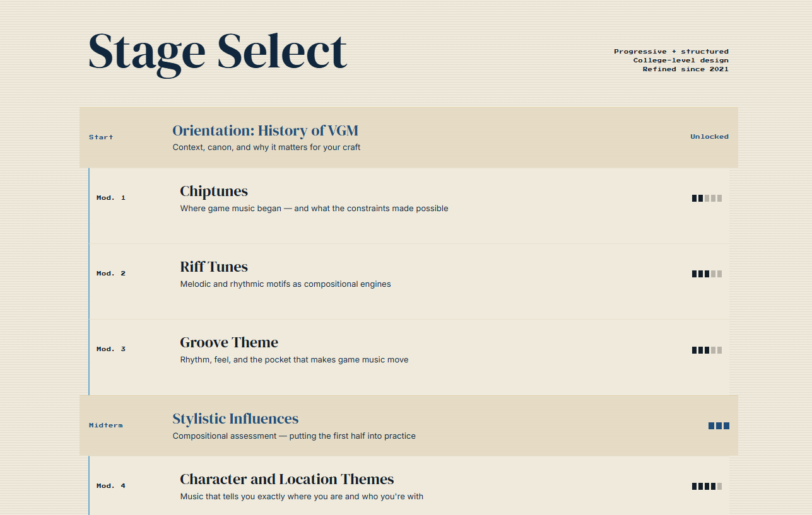
Task: Click the Unlocked status label
Action: click(x=709, y=137)
